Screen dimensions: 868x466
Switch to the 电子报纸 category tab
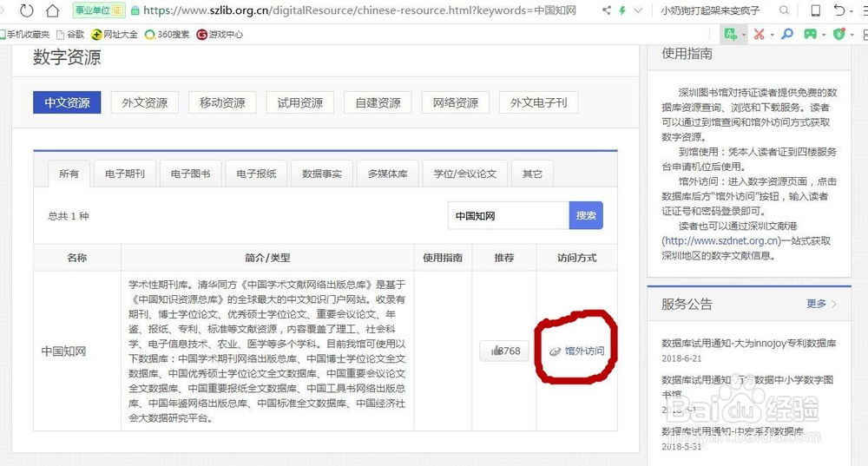(256, 174)
